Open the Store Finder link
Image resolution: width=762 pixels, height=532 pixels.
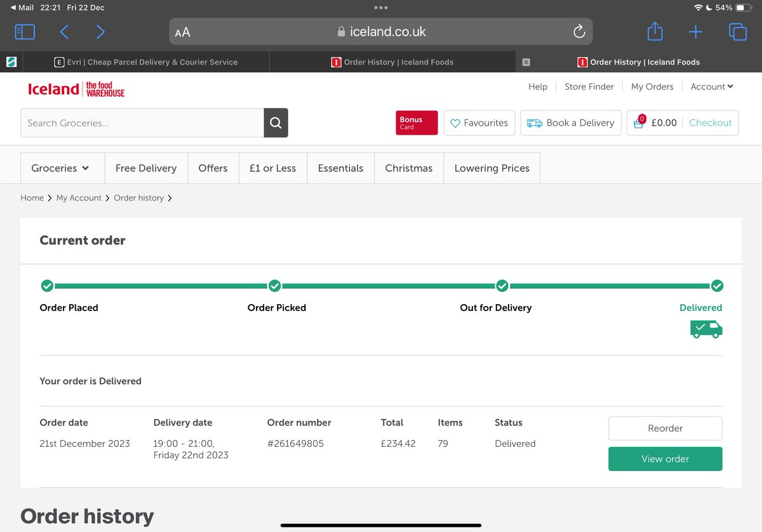pyautogui.click(x=589, y=87)
